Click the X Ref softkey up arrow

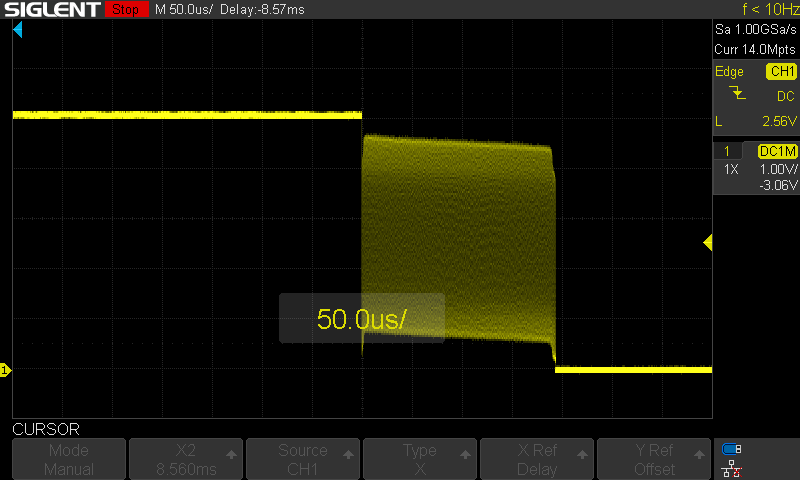click(582, 454)
